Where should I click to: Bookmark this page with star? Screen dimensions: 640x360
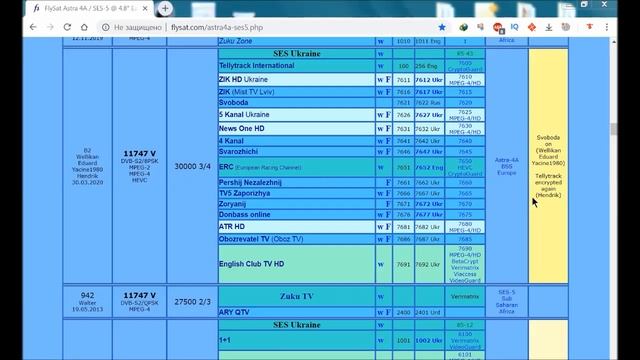pos(442,27)
